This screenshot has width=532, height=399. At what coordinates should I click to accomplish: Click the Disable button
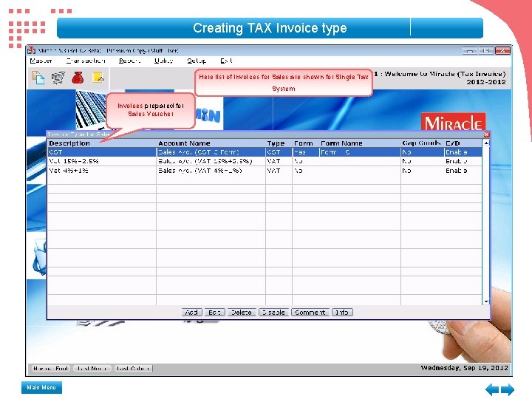(x=273, y=312)
